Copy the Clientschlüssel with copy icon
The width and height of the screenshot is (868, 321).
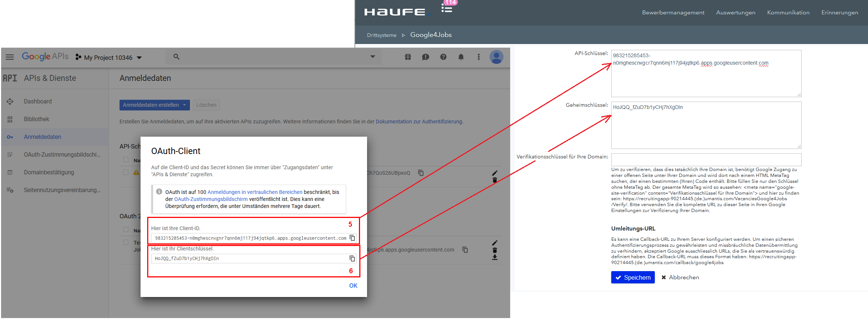pos(352,259)
